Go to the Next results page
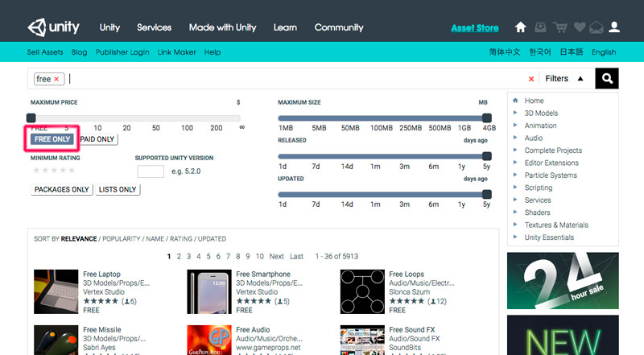644x355 pixels. (276, 256)
